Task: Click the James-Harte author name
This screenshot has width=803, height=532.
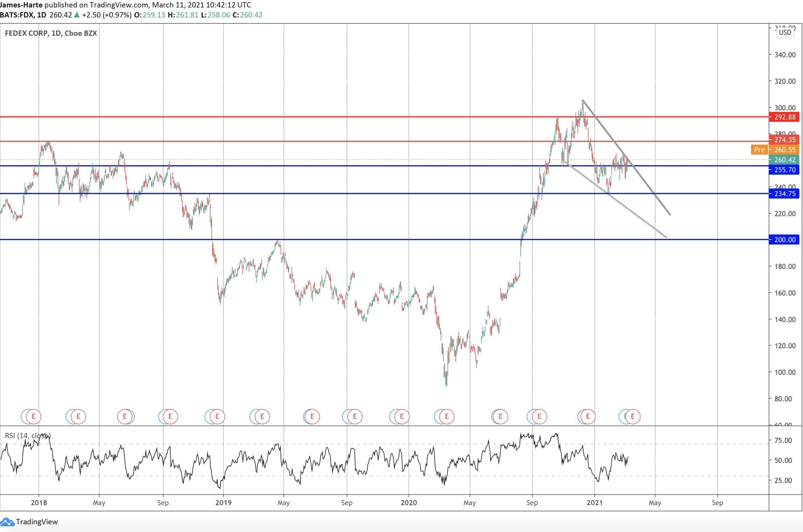Action: [21, 5]
